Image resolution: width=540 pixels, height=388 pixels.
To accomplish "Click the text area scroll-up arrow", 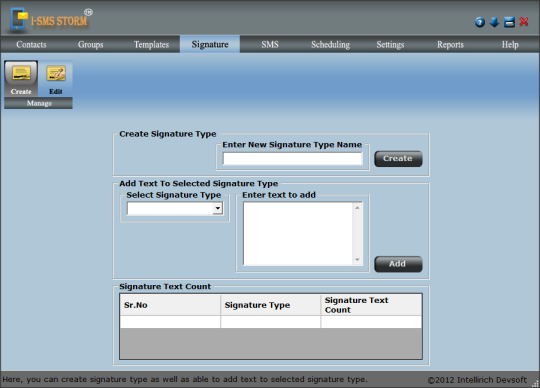I will tap(357, 208).
